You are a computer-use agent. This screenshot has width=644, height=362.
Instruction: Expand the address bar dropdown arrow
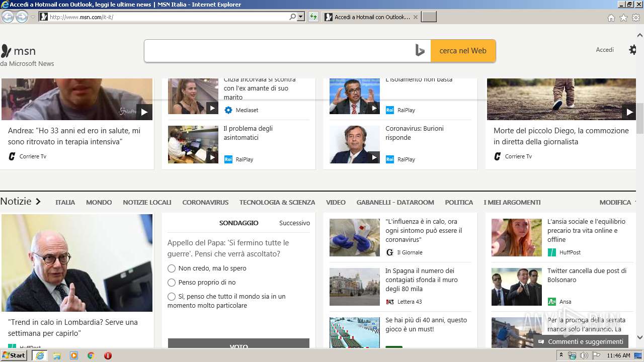coord(301,17)
